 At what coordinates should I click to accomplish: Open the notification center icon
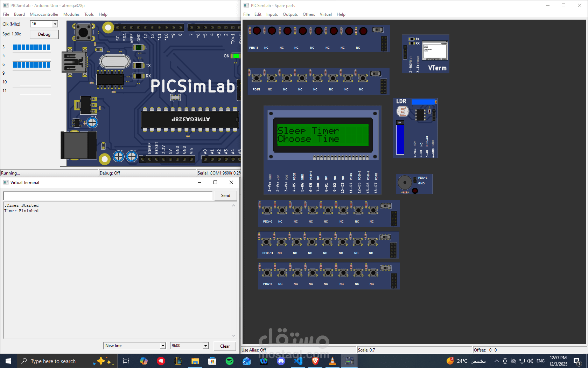coord(577,361)
